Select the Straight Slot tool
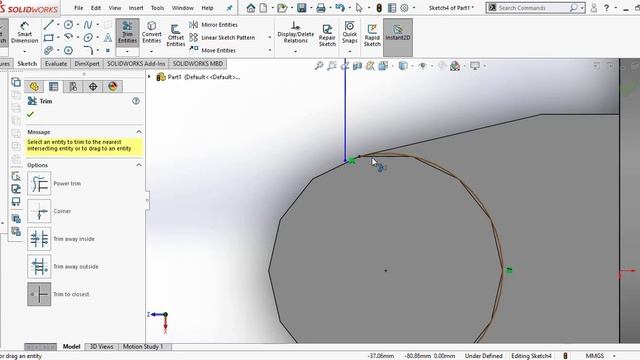 point(49,51)
